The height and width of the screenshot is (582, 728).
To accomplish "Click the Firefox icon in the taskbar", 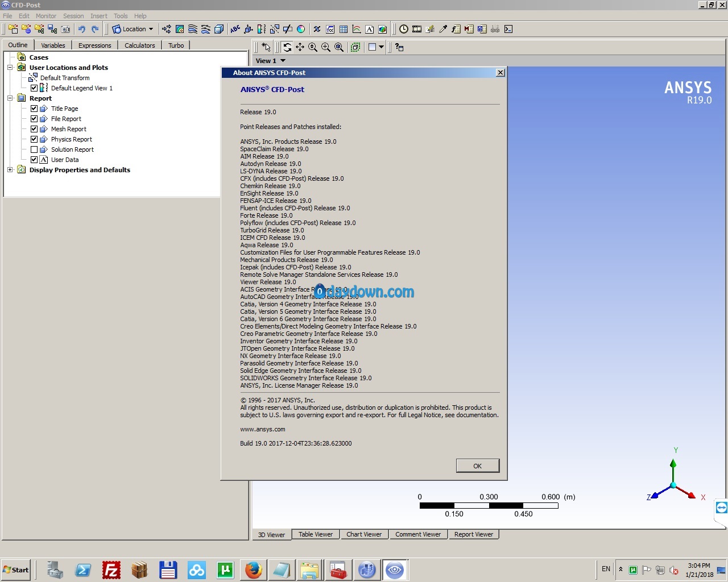I will pyautogui.click(x=254, y=569).
